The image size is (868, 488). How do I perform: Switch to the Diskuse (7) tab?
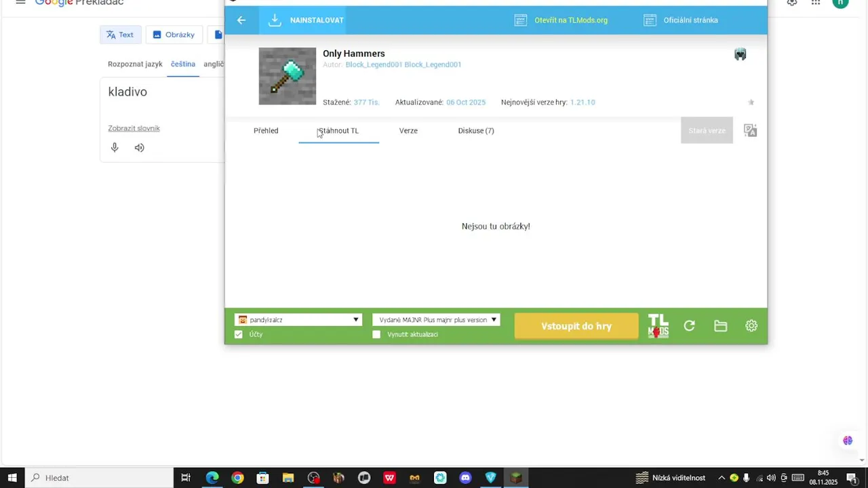click(476, 131)
